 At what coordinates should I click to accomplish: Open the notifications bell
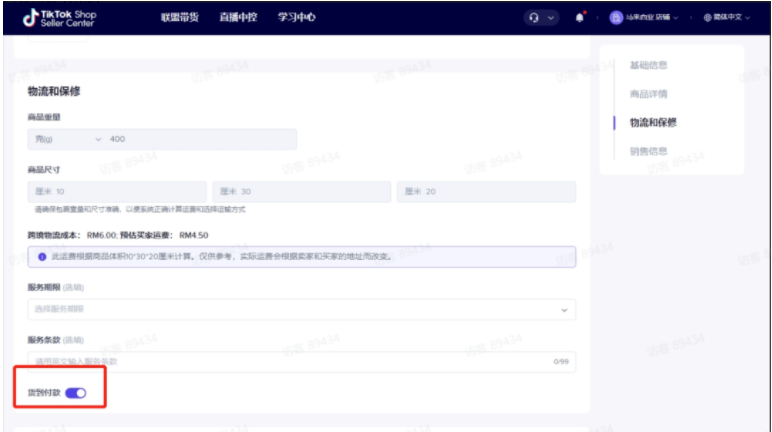pyautogui.click(x=580, y=18)
